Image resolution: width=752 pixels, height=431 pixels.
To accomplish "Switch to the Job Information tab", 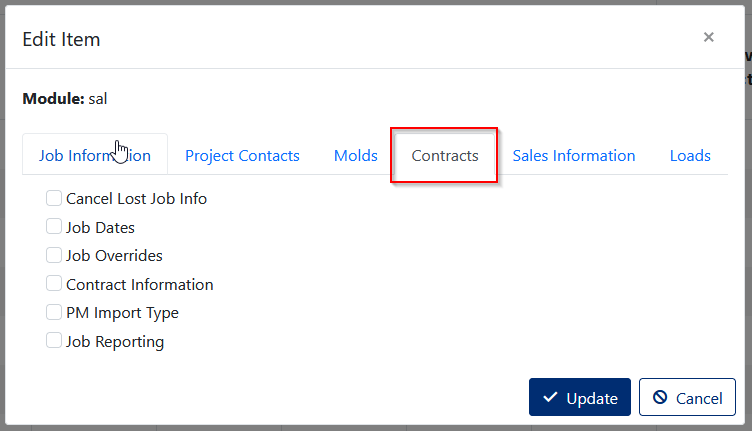I will 95,155.
